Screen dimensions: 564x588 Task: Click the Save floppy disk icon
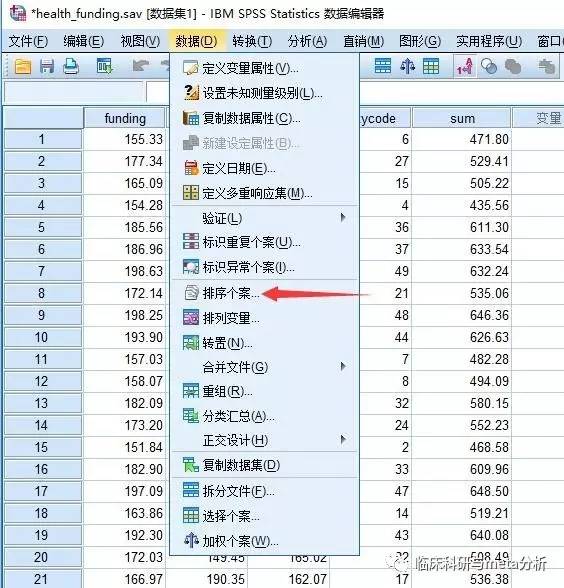46,68
